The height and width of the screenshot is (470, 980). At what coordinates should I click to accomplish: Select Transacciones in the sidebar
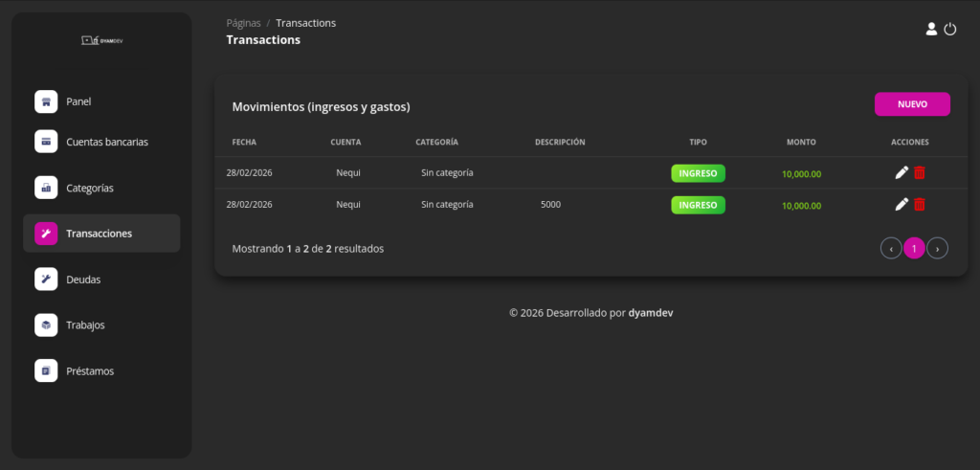(x=101, y=234)
